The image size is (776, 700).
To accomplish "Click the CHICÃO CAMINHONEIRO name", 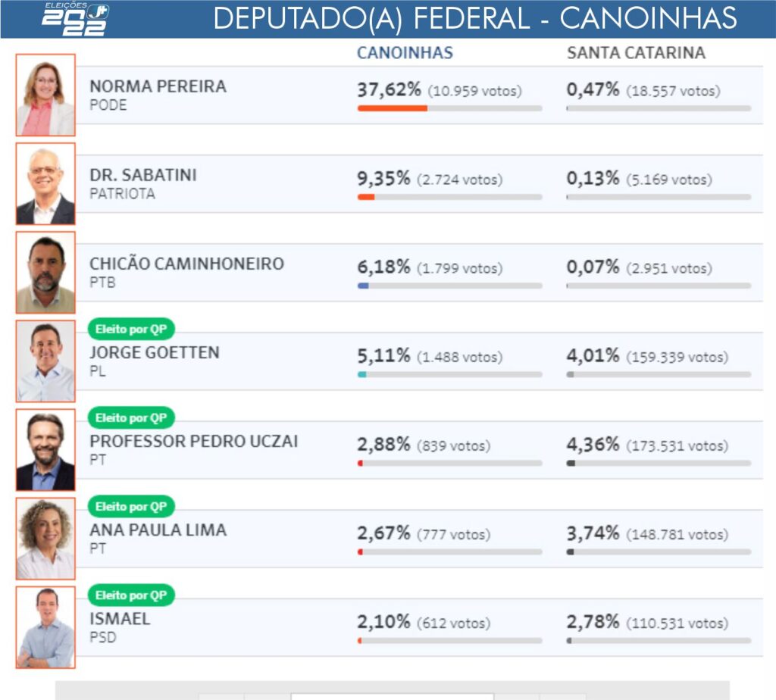I will 186,264.
